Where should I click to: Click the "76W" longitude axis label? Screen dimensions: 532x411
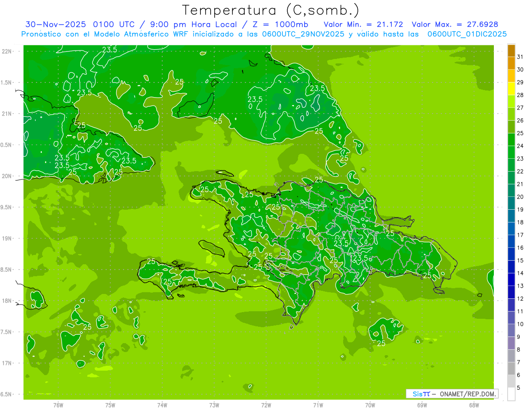pos(58,405)
